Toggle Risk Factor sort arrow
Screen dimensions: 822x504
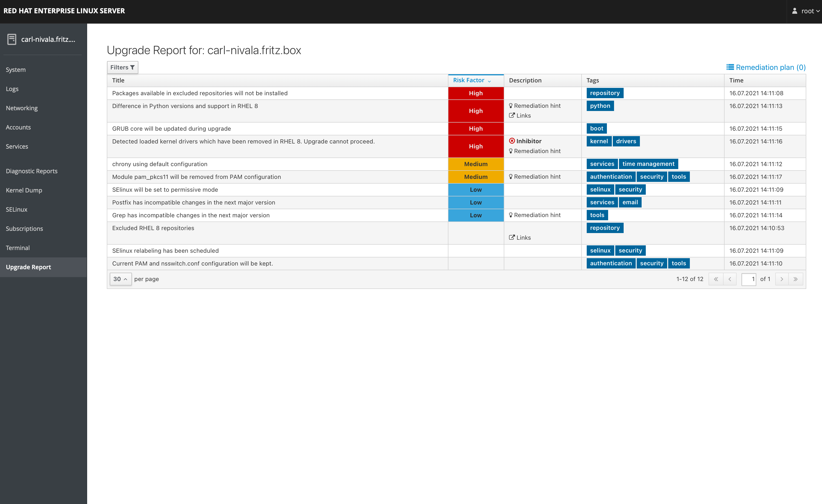pos(489,81)
